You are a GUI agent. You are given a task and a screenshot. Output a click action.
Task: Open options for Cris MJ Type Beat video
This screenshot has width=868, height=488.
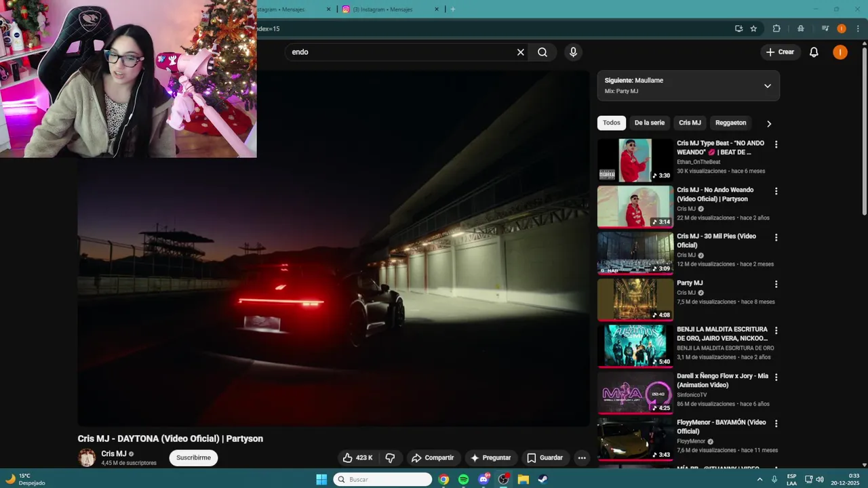776,144
